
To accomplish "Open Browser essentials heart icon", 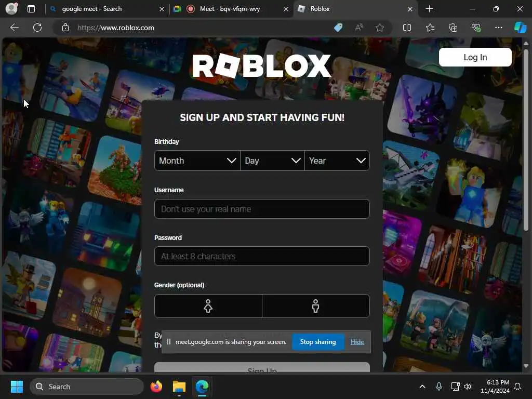I will 476,28.
